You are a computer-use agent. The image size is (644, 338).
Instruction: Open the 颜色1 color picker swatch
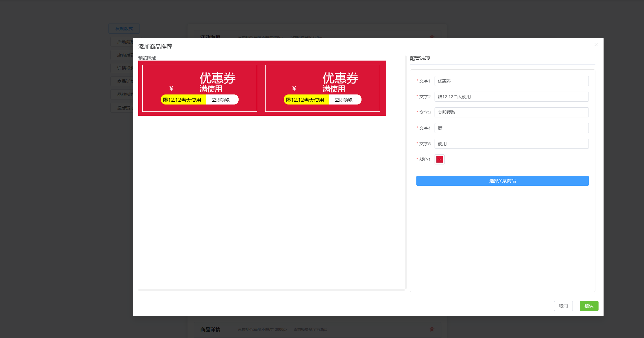click(440, 159)
